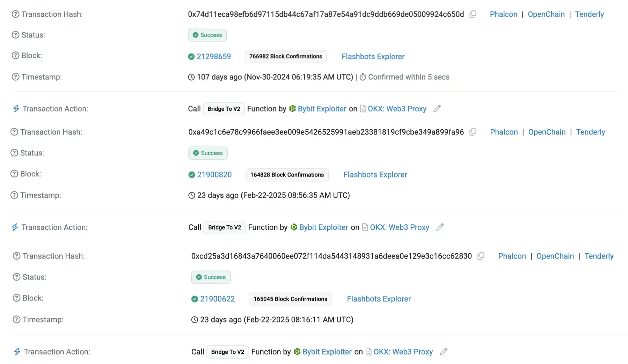Open Phalcon for the first transaction

(x=503, y=14)
